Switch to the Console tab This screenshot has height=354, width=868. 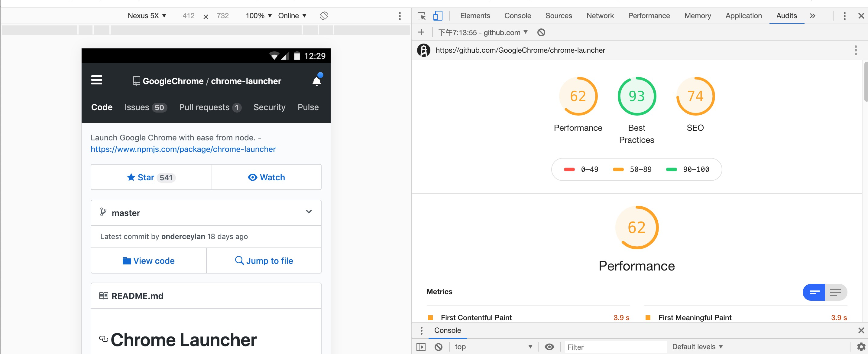point(517,16)
